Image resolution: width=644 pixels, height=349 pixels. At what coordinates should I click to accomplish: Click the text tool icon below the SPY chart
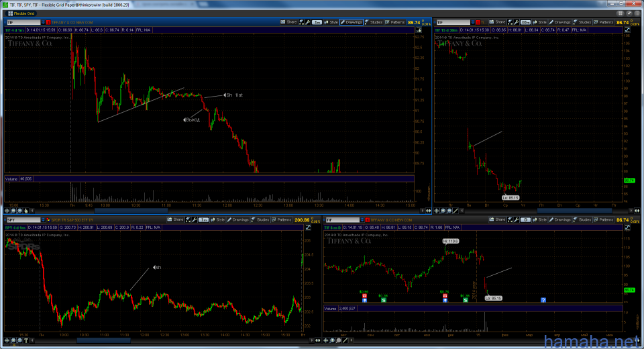click(26, 340)
